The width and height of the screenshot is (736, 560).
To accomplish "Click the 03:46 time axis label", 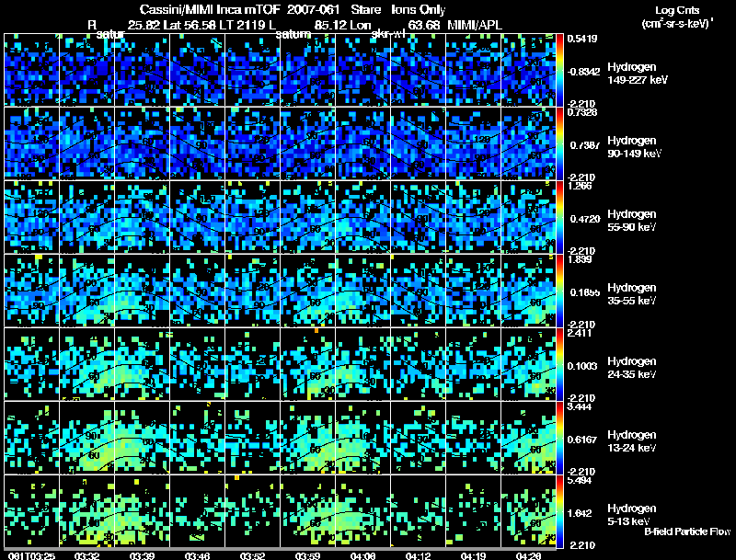I will [x=196, y=556].
